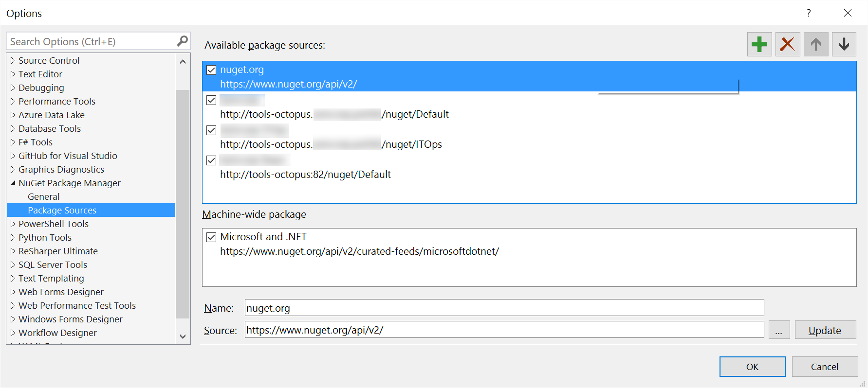
Task: Select Web Performance Test Tools in the tree
Action: pyautogui.click(x=77, y=306)
